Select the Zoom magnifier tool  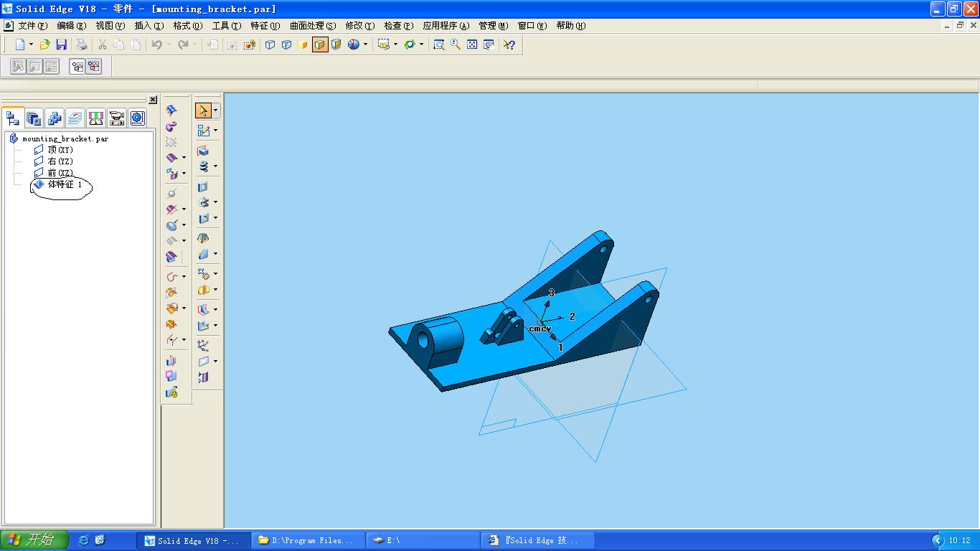point(456,44)
